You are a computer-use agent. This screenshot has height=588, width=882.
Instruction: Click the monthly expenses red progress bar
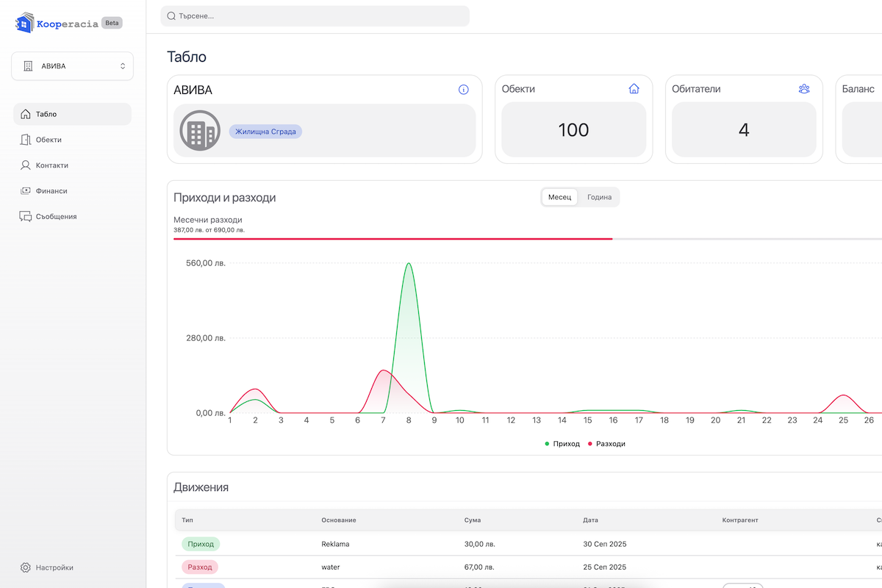point(392,239)
